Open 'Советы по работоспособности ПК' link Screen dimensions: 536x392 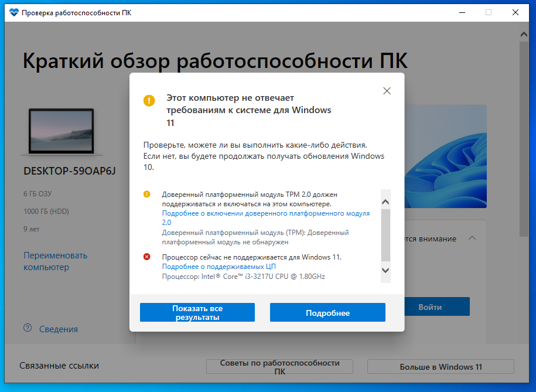click(279, 367)
